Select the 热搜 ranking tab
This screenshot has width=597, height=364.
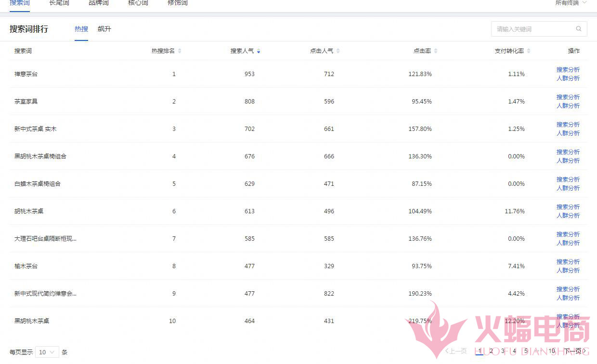[x=81, y=29]
